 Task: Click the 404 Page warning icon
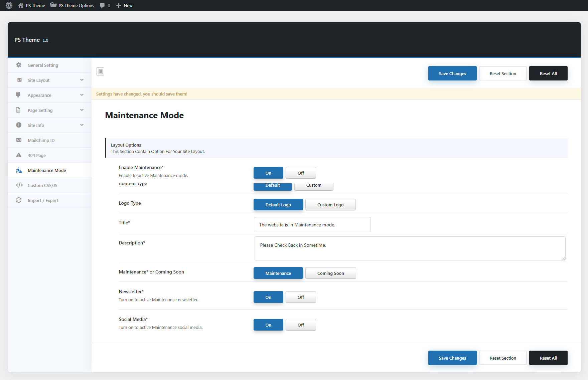point(19,155)
